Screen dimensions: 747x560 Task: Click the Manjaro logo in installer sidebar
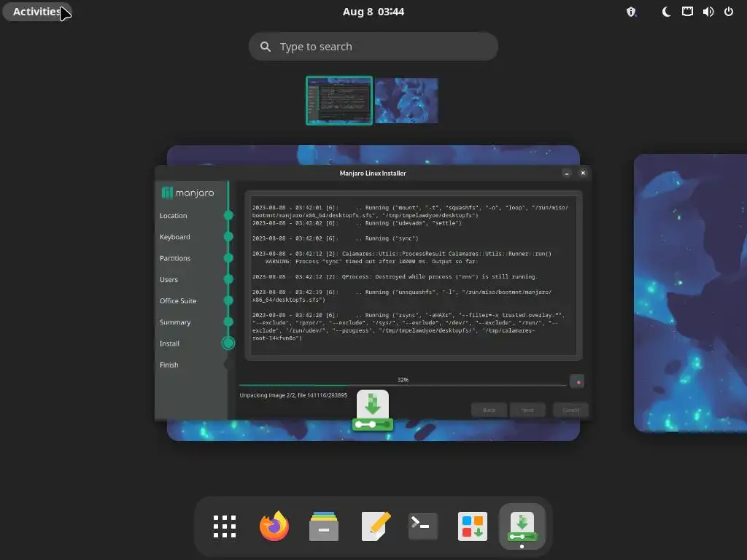tap(187, 192)
